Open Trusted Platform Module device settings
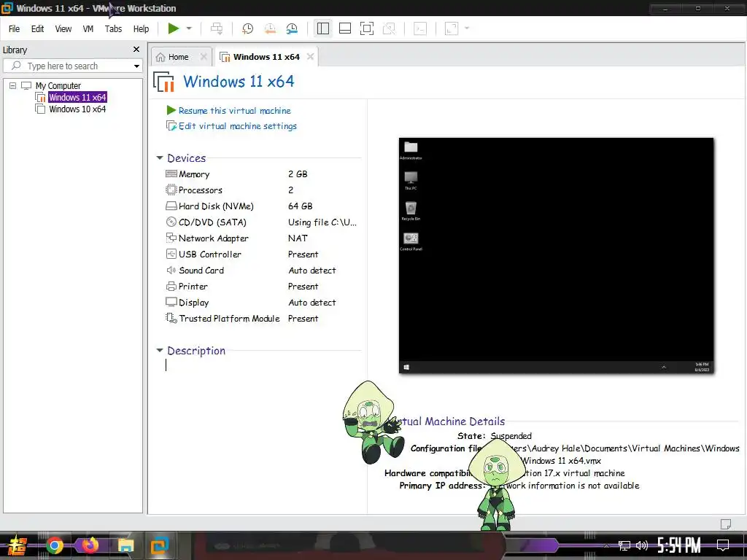This screenshot has height=560, width=747. click(229, 319)
